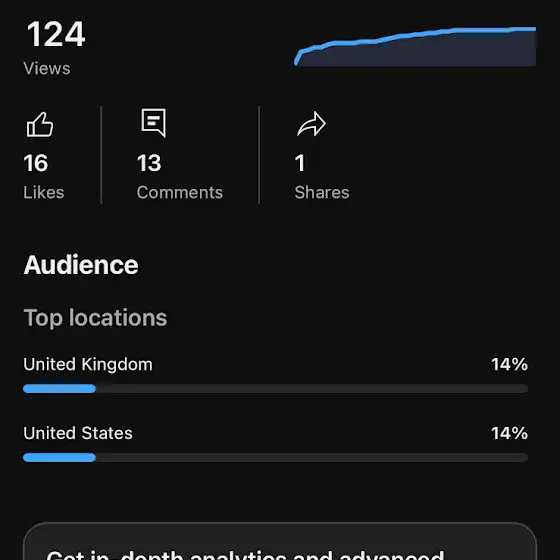Screen dimensions: 560x560
Task: Tap the 124 views number
Action: tap(56, 34)
